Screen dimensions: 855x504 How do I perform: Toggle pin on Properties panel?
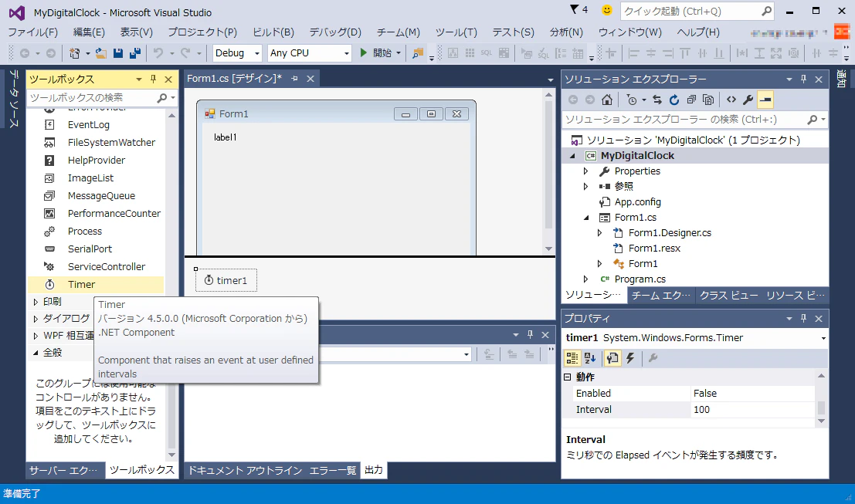[803, 318]
